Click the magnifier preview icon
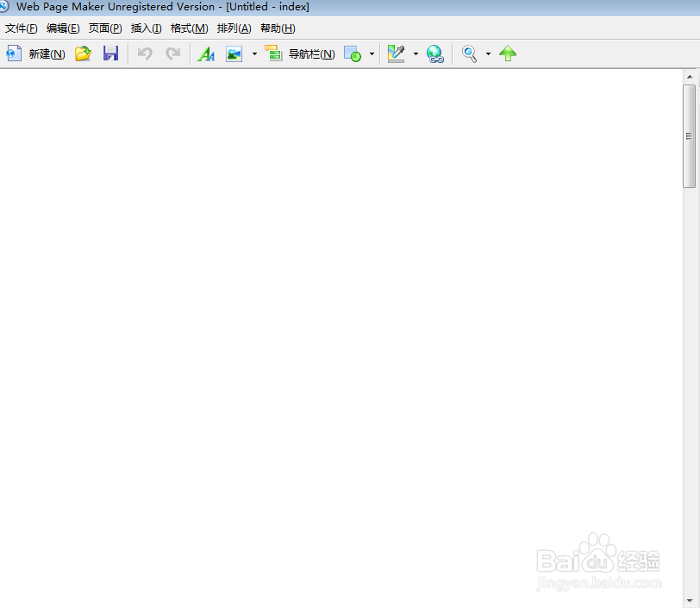The width and height of the screenshot is (700, 608). click(469, 54)
